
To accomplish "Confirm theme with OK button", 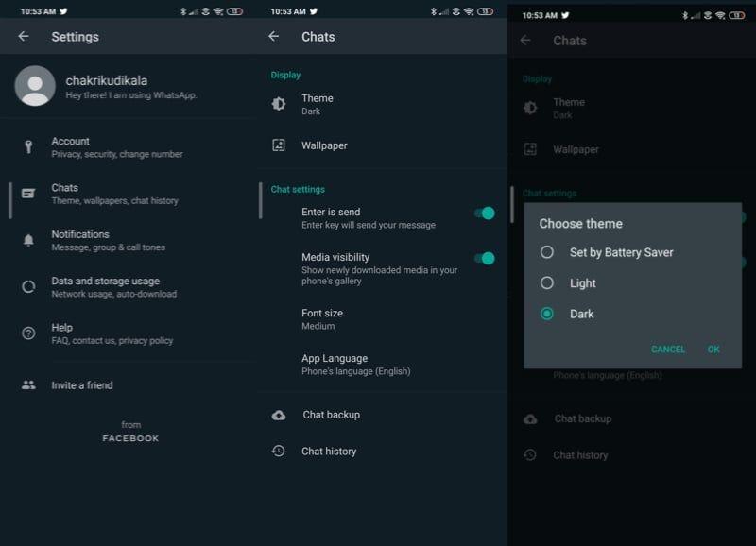I will tap(713, 350).
